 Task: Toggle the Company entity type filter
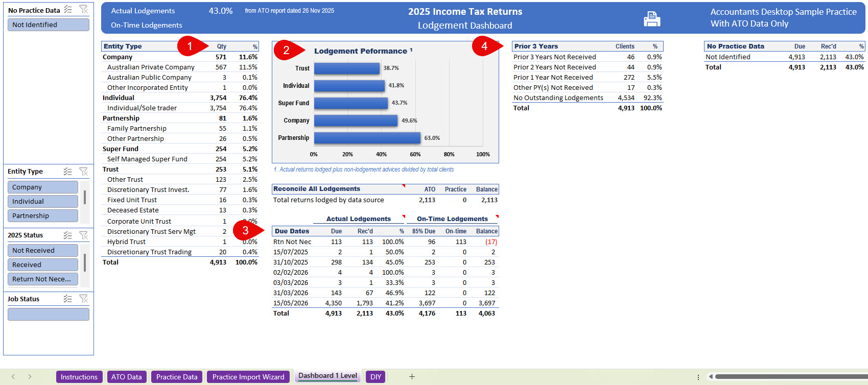[x=43, y=187]
